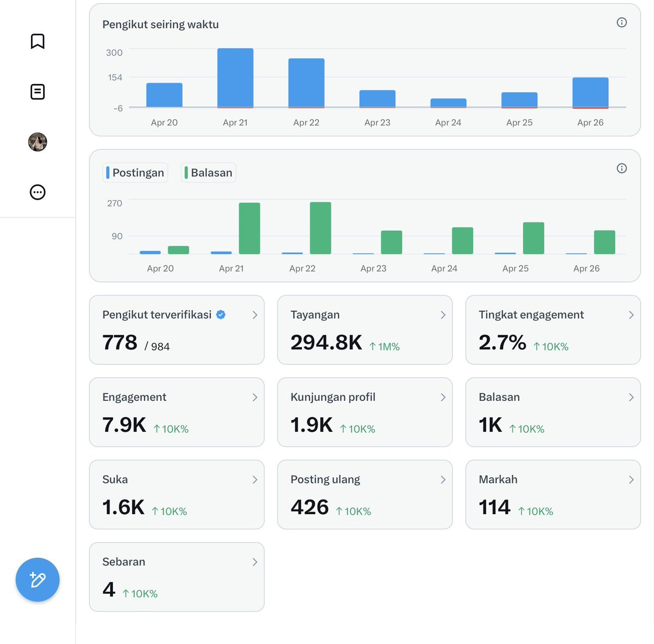Screen dimensions: 654x644
Task: Select the green Balasan bar for Apr 22
Action: coord(320,228)
